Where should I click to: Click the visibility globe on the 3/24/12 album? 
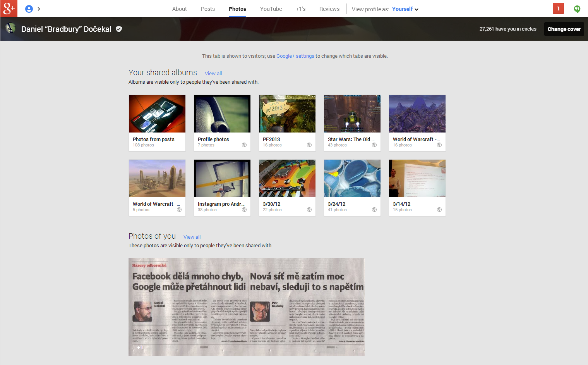click(374, 209)
